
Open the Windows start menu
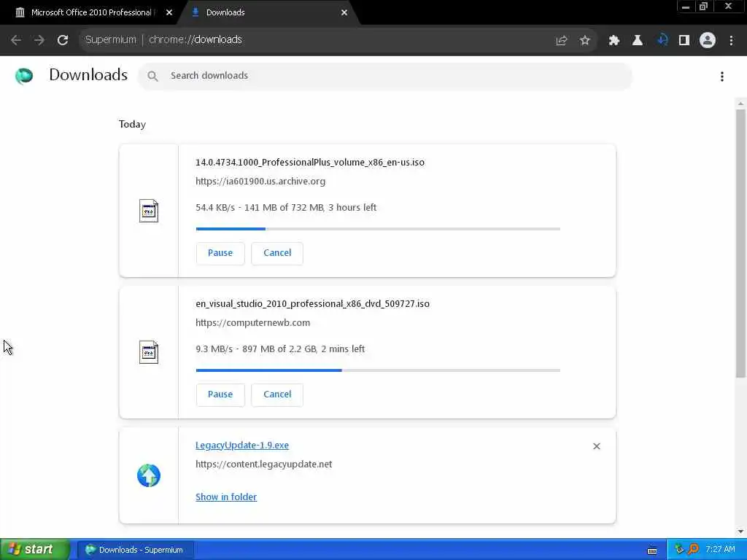coord(35,550)
